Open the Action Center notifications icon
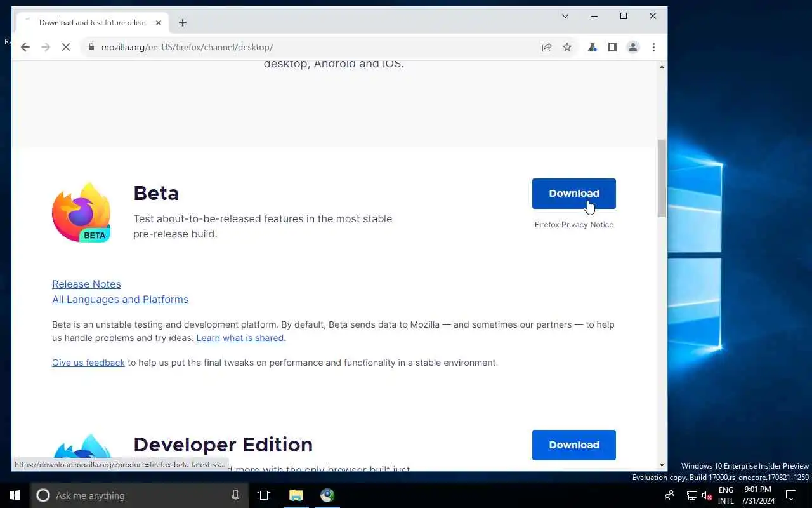This screenshot has width=812, height=508. coord(791,495)
